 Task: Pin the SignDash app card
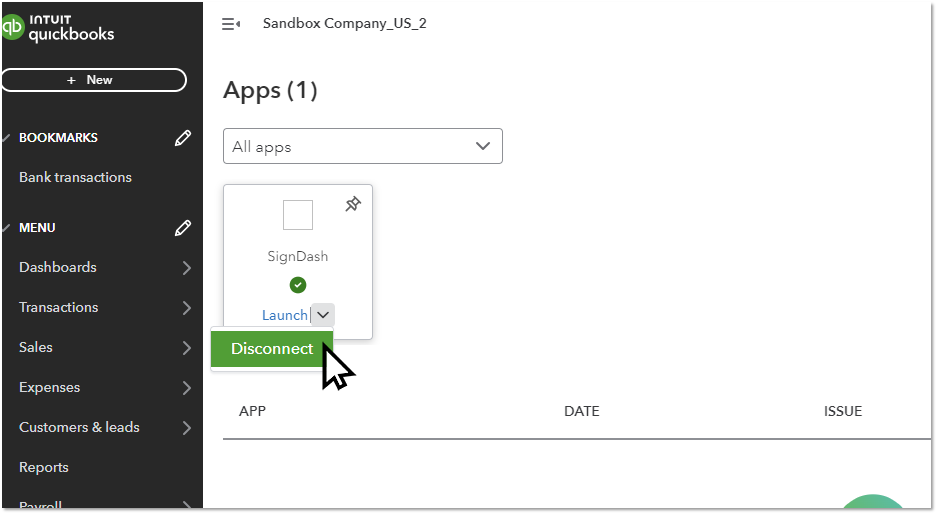pos(352,204)
